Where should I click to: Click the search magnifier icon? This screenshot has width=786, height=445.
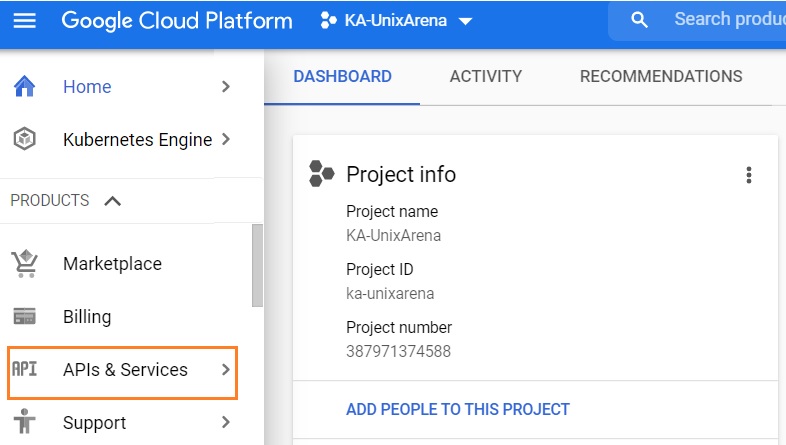click(639, 20)
